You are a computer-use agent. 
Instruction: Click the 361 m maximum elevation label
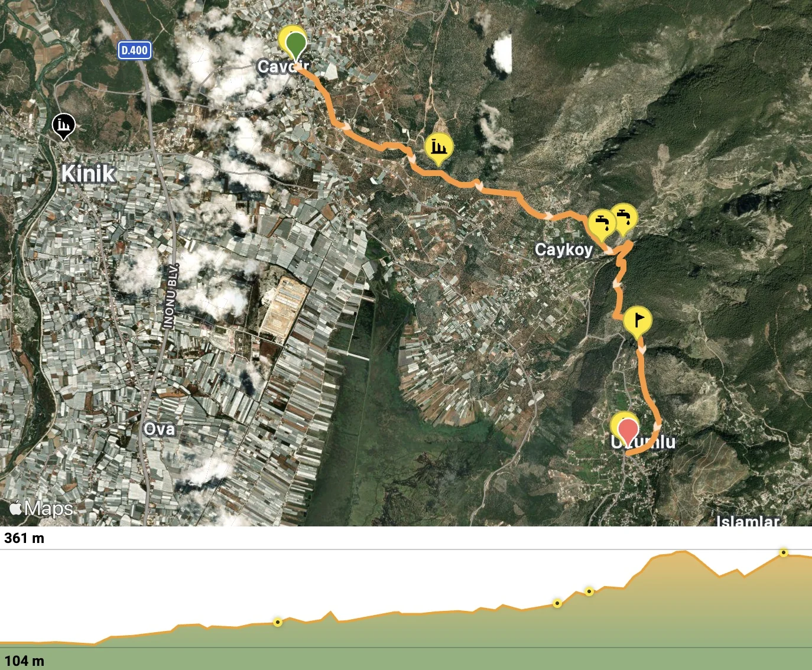(x=24, y=538)
